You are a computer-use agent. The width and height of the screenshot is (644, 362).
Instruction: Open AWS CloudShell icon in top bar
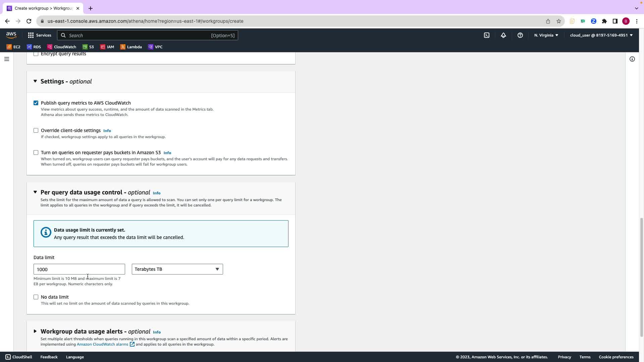[x=487, y=35]
